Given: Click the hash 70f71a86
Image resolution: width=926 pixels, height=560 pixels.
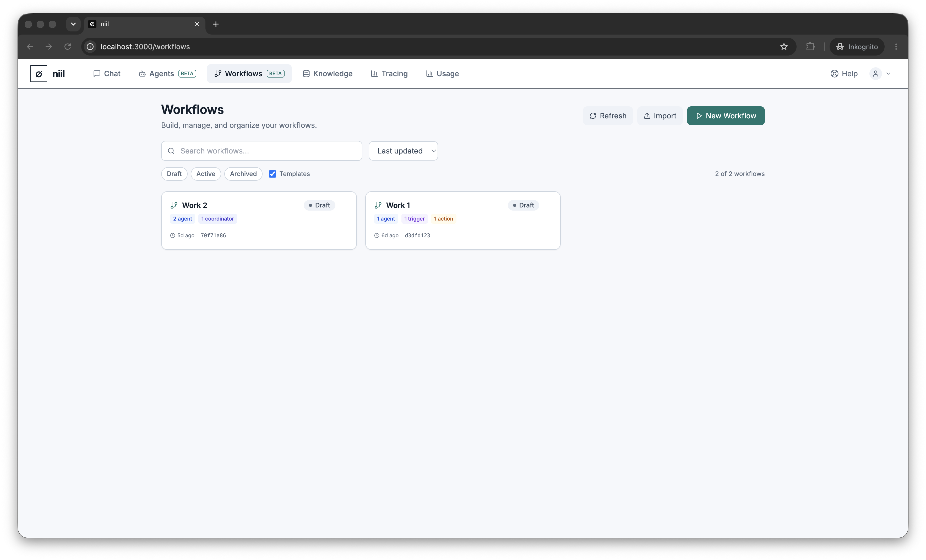Looking at the screenshot, I should click(213, 235).
